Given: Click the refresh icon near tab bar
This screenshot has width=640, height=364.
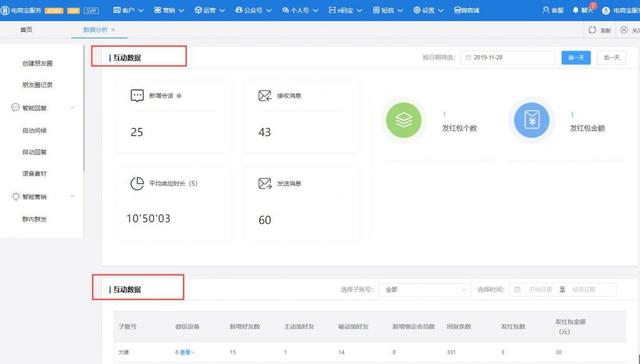Looking at the screenshot, I should coord(592,30).
